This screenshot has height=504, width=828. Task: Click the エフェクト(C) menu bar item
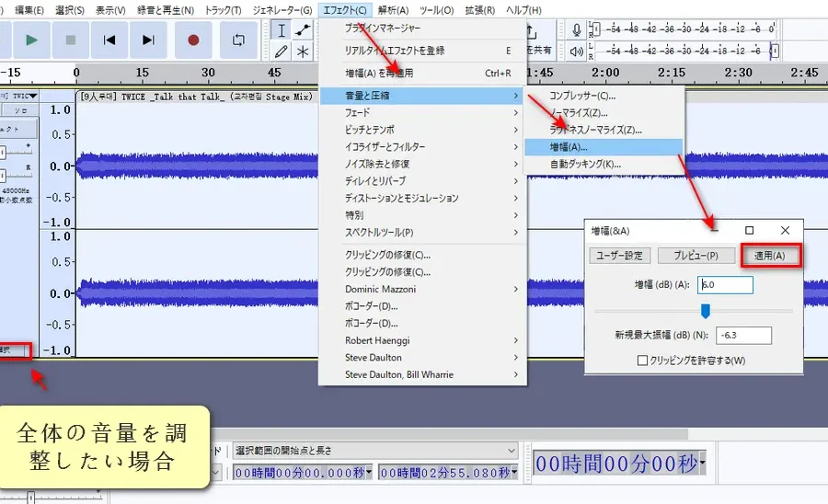tap(345, 10)
